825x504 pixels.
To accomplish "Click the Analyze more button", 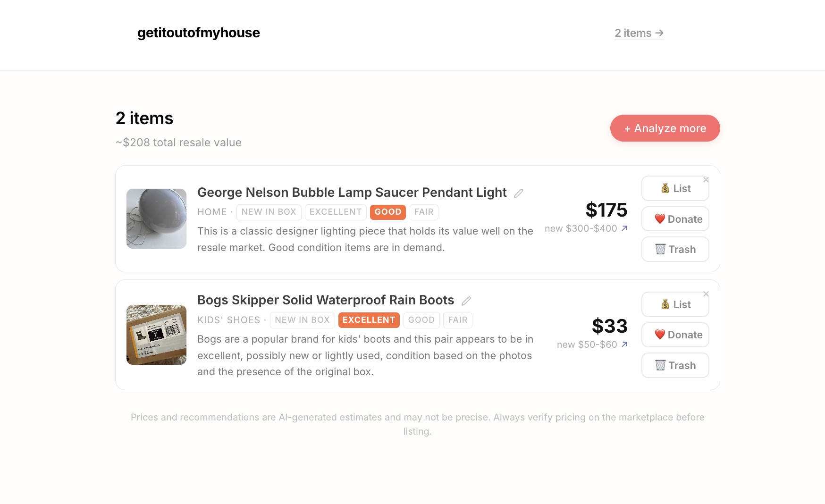I will pyautogui.click(x=665, y=128).
